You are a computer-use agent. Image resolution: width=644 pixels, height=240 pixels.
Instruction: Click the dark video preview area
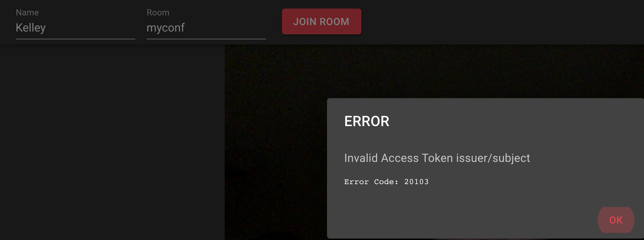[275, 143]
